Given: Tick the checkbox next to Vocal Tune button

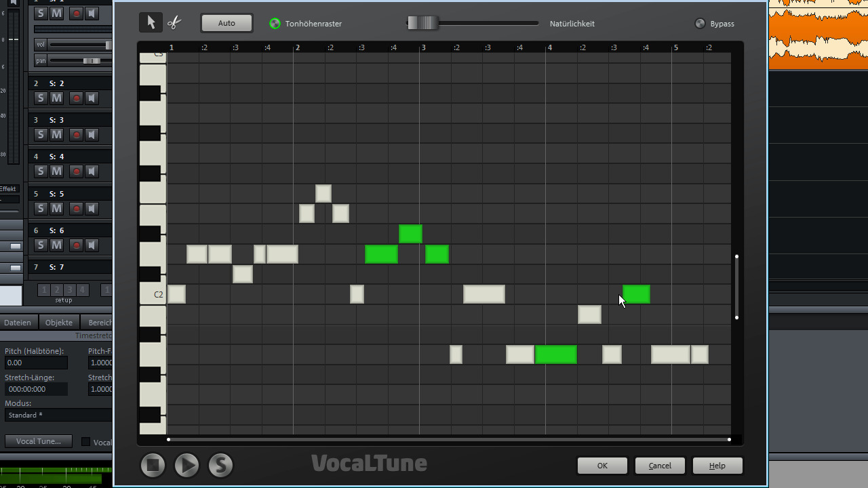Looking at the screenshot, I should tap(85, 442).
